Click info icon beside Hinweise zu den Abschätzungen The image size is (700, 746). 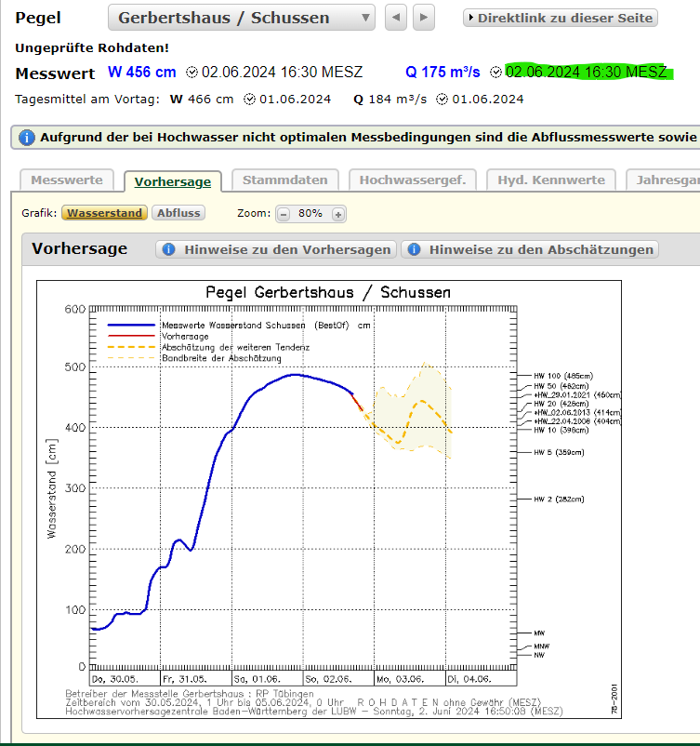(x=413, y=249)
